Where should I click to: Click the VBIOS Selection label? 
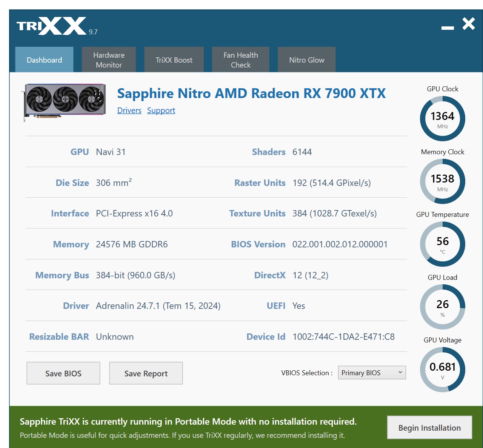307,373
